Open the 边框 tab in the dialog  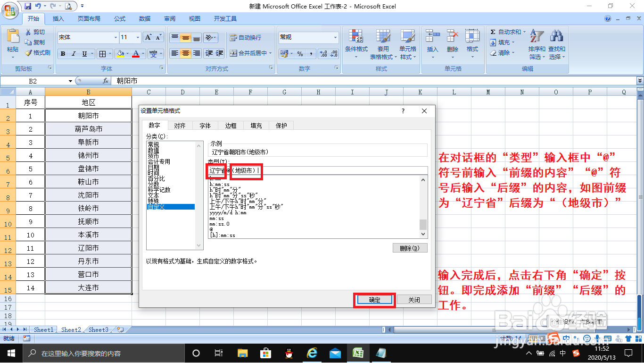231,126
